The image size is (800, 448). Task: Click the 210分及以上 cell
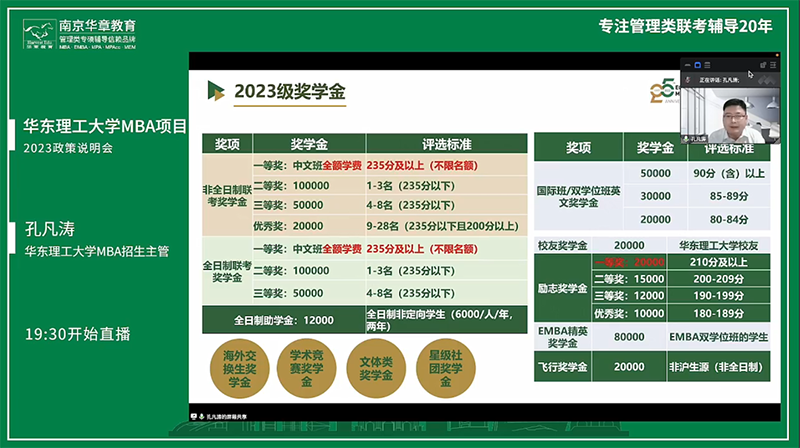pos(718,262)
